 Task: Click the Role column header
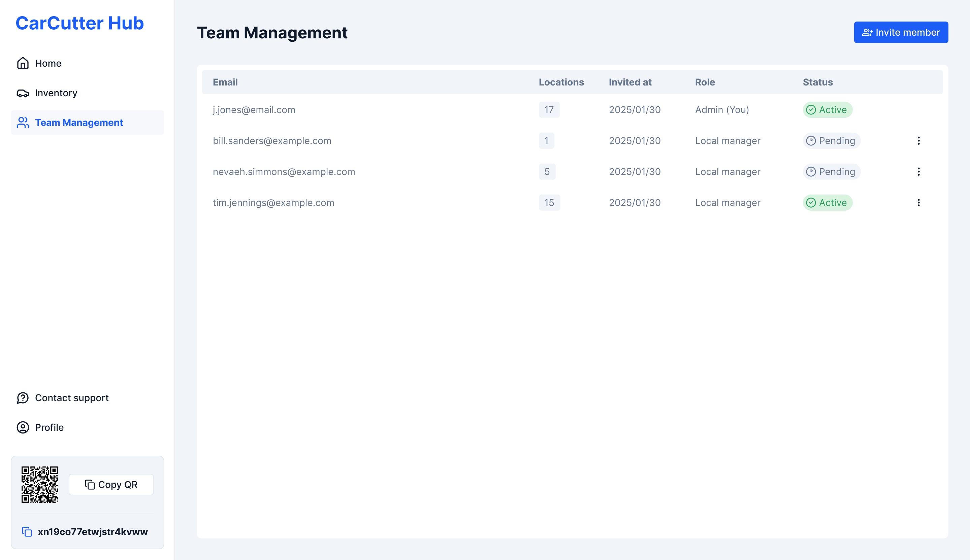click(x=705, y=82)
